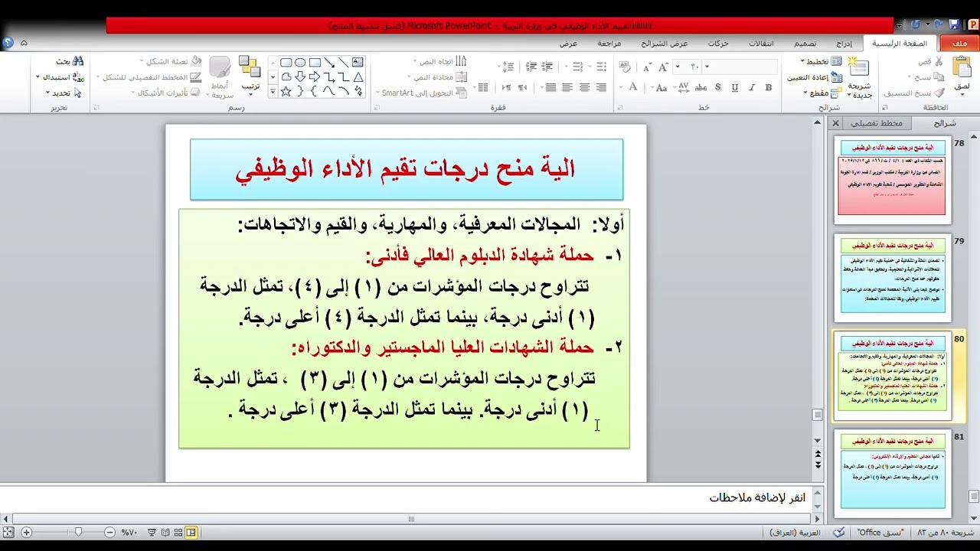The image size is (980, 551).
Task: Open the Transitions (انتقالات) ribbon tab
Action: coord(761,44)
